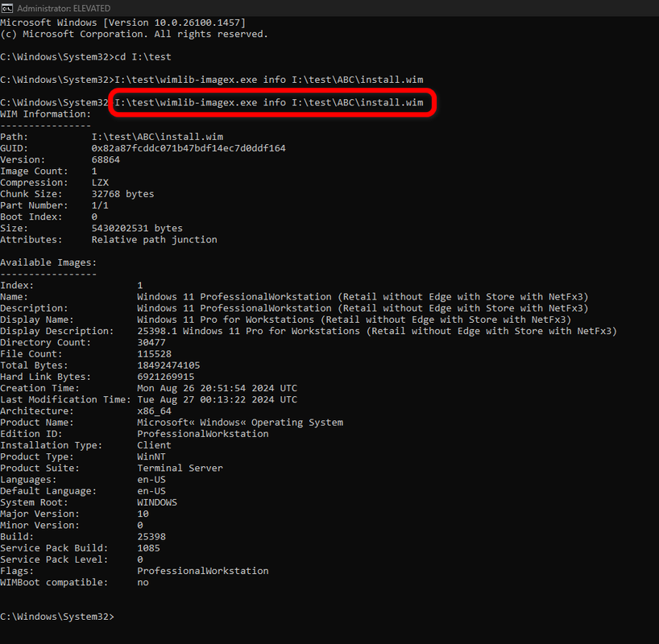This screenshot has height=644, width=659.
Task: Click the Product Suite value 'Terminal Server'
Action: tap(180, 468)
